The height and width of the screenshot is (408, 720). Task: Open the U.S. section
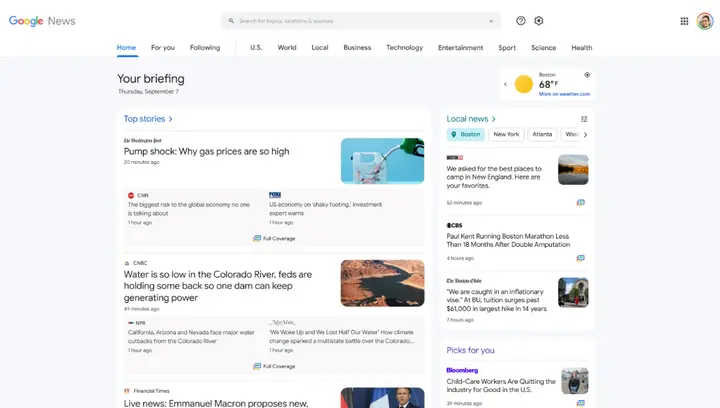256,48
